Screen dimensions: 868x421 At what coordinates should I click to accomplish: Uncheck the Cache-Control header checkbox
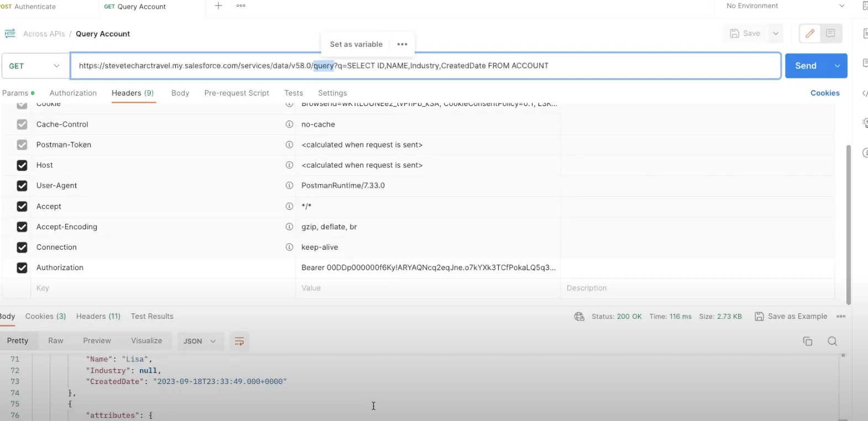point(22,124)
